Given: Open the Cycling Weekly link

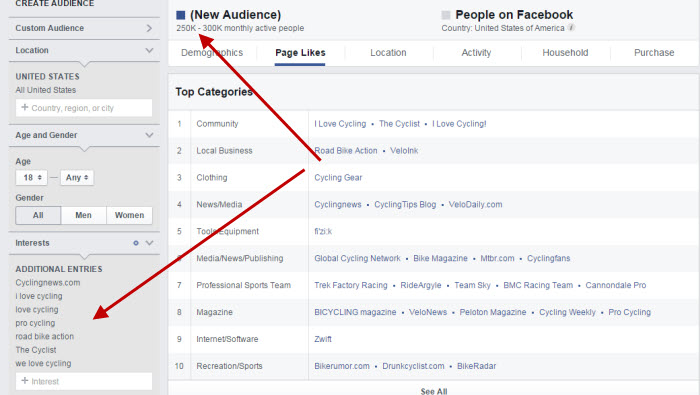Looking at the screenshot, I should coord(567,312).
